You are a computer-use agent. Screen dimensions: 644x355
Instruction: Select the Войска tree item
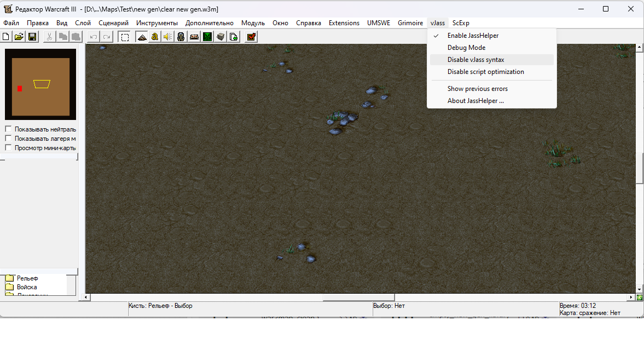27,287
